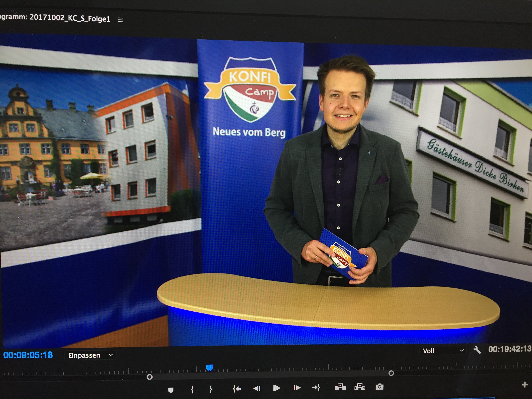Open the button editor plus icon
Image resolution: width=532 pixels, height=399 pixels.
pyautogui.click(x=525, y=385)
